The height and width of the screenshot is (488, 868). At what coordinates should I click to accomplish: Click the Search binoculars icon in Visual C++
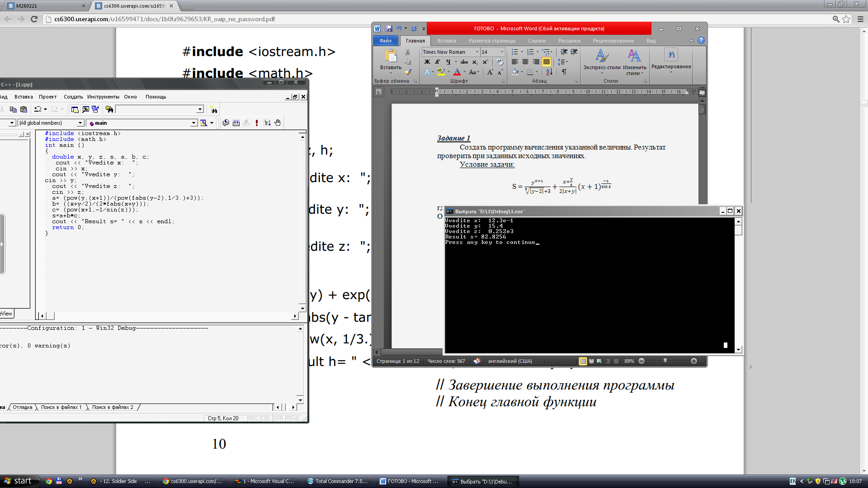coord(214,109)
